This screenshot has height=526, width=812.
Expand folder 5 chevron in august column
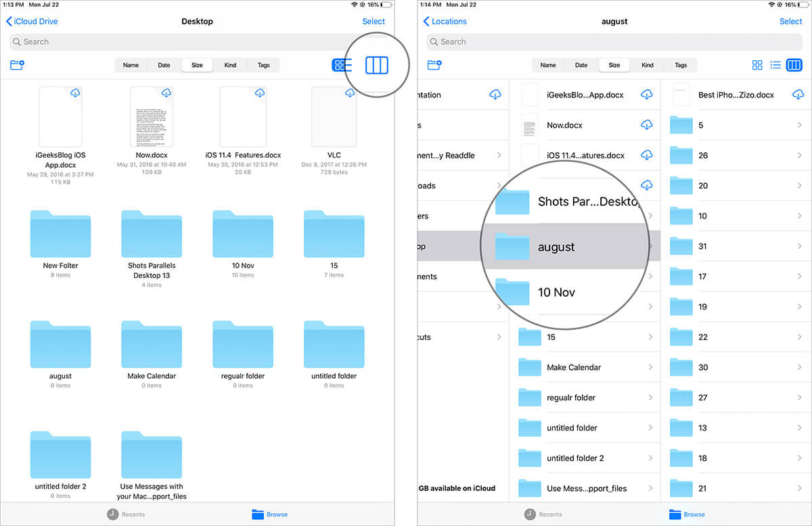tap(800, 125)
